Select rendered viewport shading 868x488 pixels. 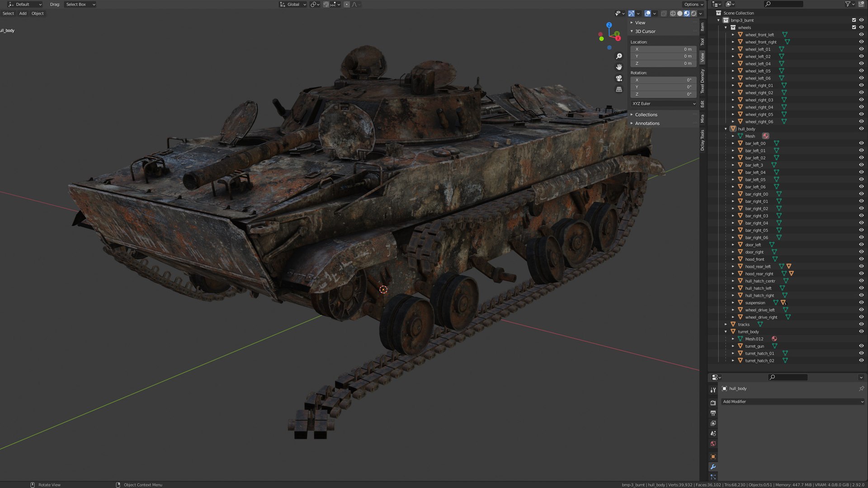click(x=693, y=14)
